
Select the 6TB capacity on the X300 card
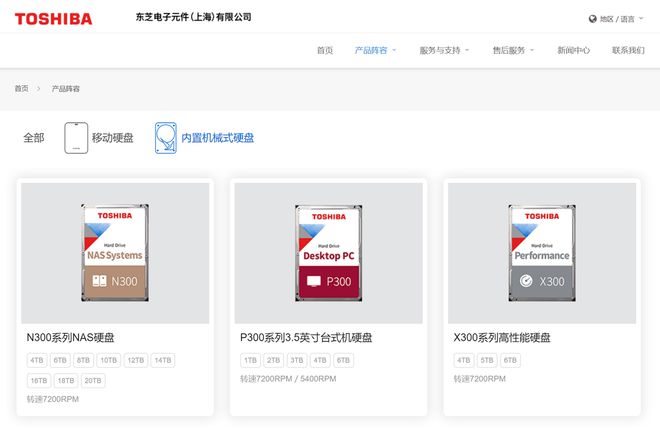coord(510,361)
